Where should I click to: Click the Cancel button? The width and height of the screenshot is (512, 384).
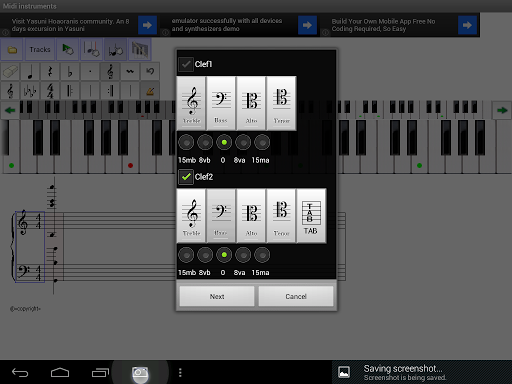(x=296, y=296)
